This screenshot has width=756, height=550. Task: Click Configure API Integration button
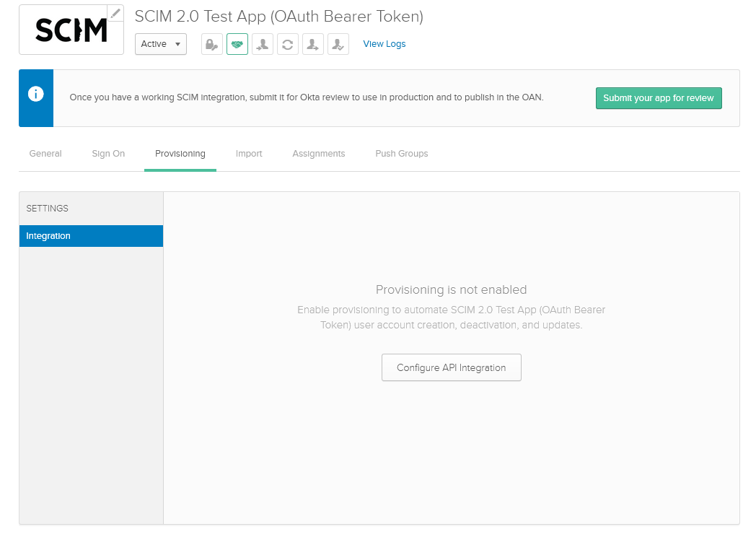pyautogui.click(x=451, y=367)
